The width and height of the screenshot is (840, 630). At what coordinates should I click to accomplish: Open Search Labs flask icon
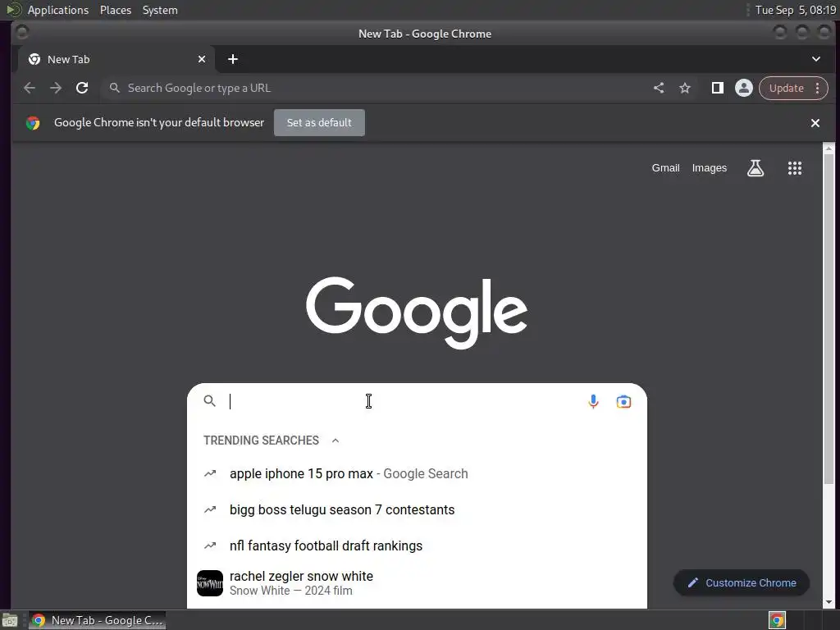756,168
